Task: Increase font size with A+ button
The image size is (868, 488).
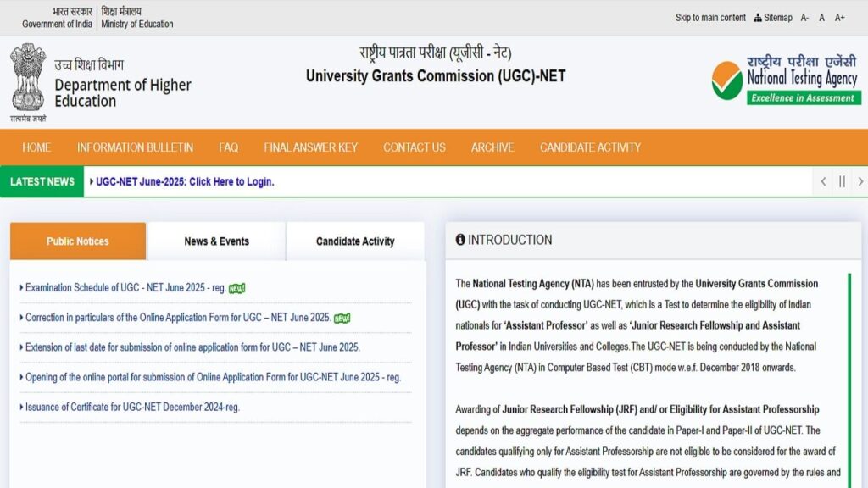Action: point(839,18)
